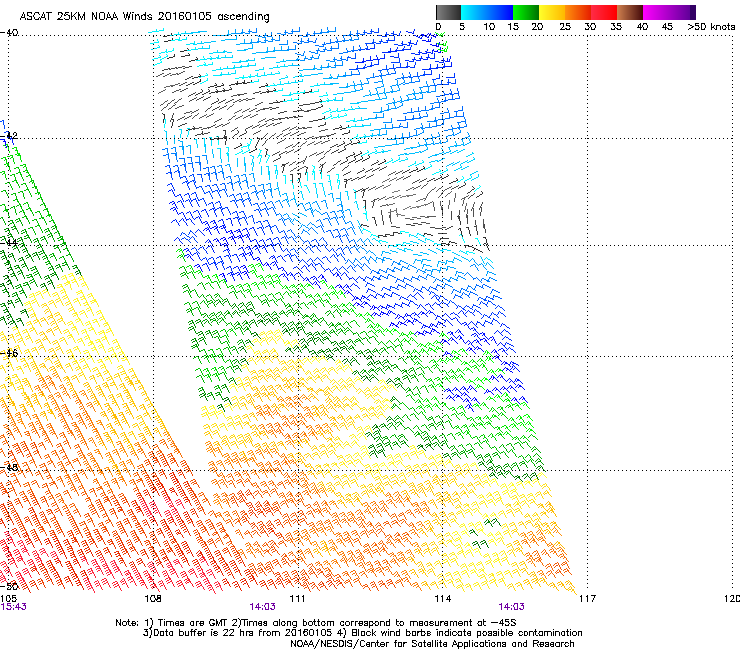Screen dimensions: 740x650
Task: Click the NOAA/NESDIS credit line
Action: (432, 644)
